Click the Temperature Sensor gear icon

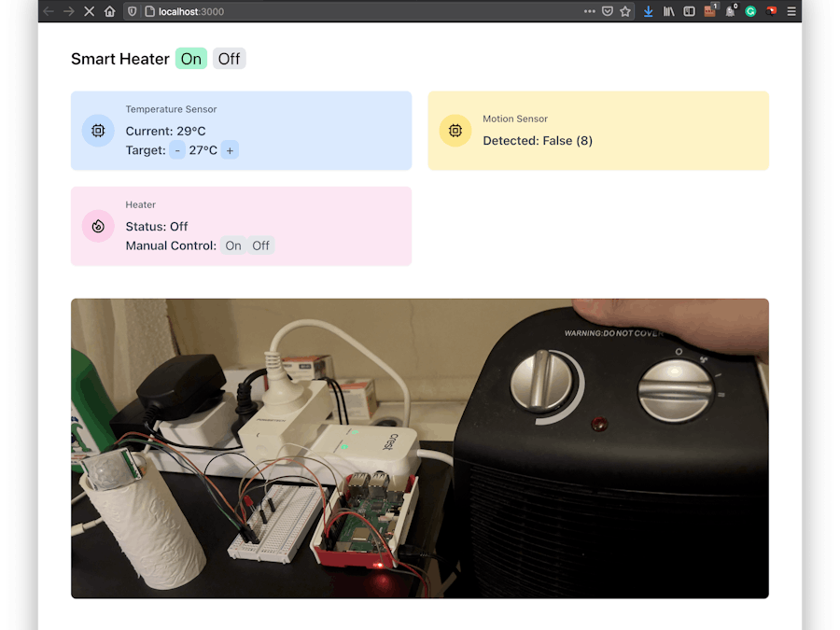98,131
